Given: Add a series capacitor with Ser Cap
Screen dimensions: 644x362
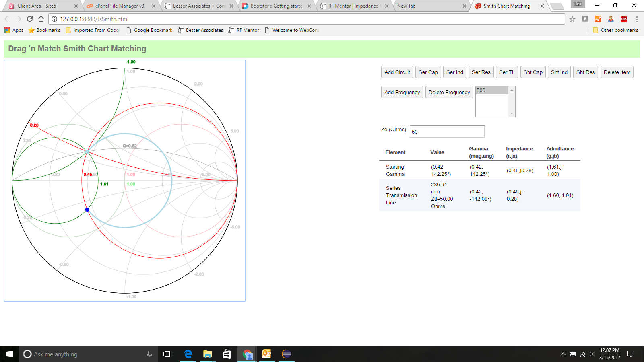Looking at the screenshot, I should tap(428, 72).
